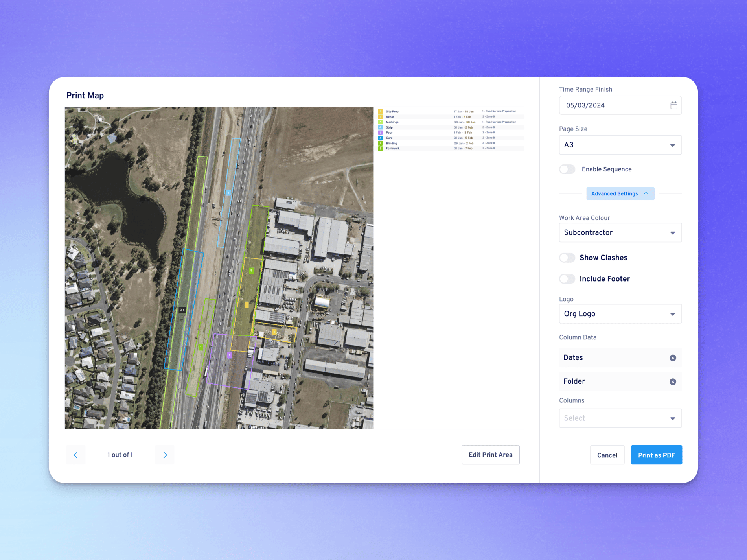The image size is (747, 560).
Task: Open the Columns Select dropdown
Action: click(x=620, y=418)
